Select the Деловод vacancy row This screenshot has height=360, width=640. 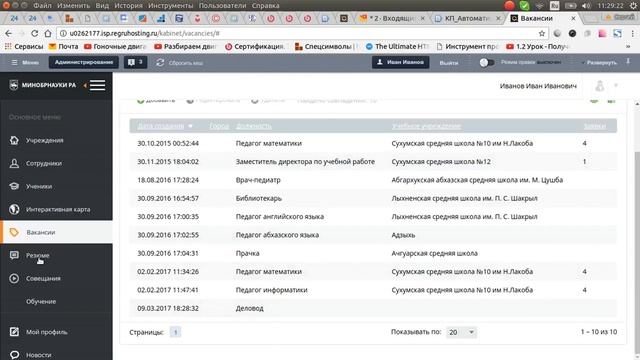click(x=373, y=309)
